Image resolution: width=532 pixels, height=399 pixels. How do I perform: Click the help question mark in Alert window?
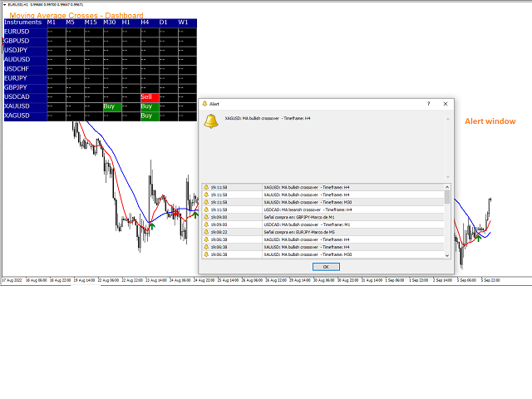click(x=429, y=104)
